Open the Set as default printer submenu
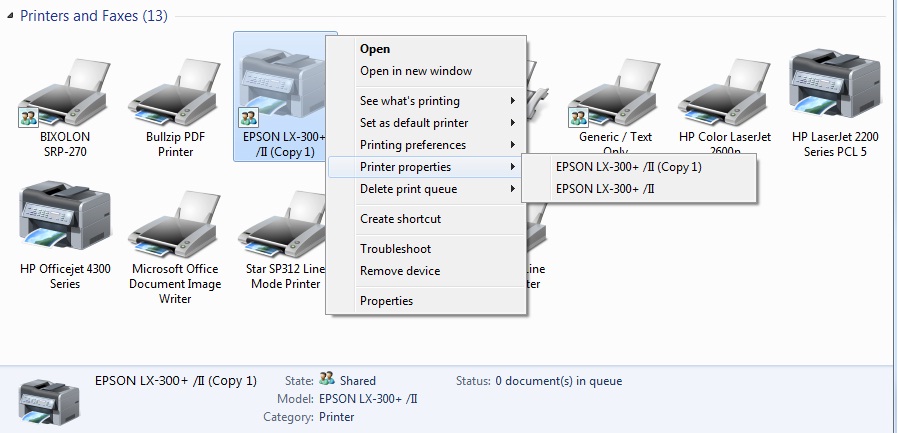898x433 pixels. (x=426, y=123)
